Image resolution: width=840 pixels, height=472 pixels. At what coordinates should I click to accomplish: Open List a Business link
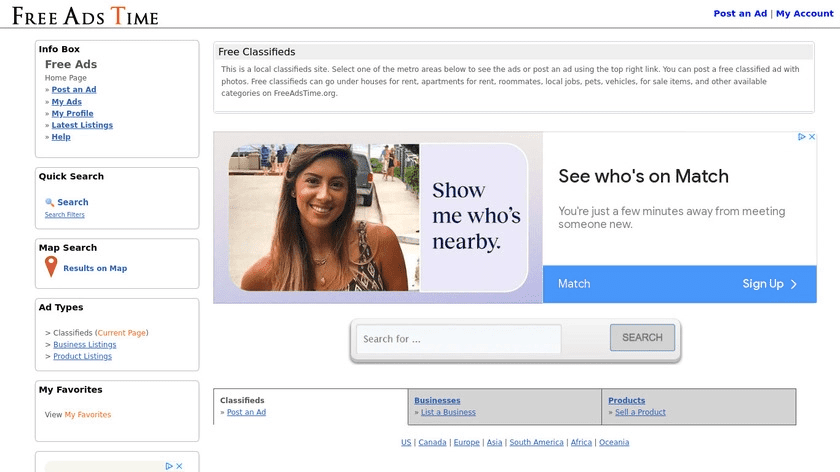pyautogui.click(x=448, y=412)
